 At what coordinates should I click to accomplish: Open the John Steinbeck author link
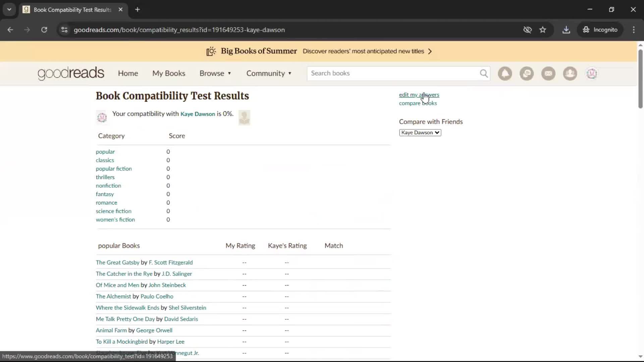(167, 285)
